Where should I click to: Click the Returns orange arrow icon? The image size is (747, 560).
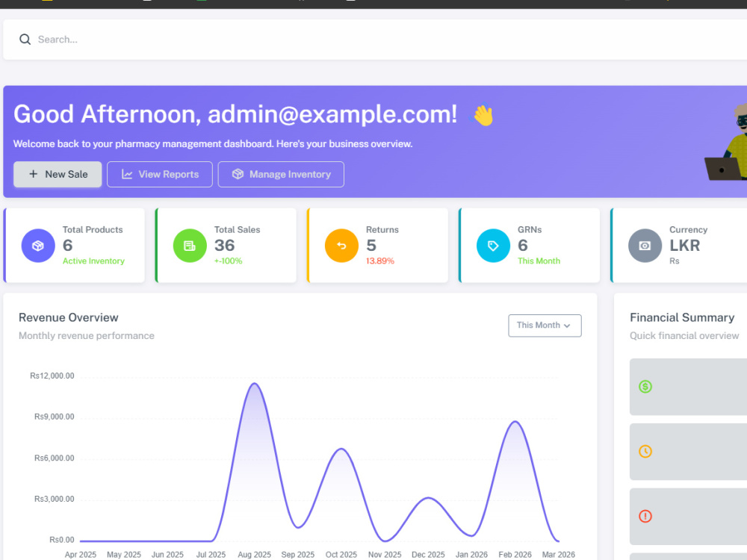click(x=341, y=246)
